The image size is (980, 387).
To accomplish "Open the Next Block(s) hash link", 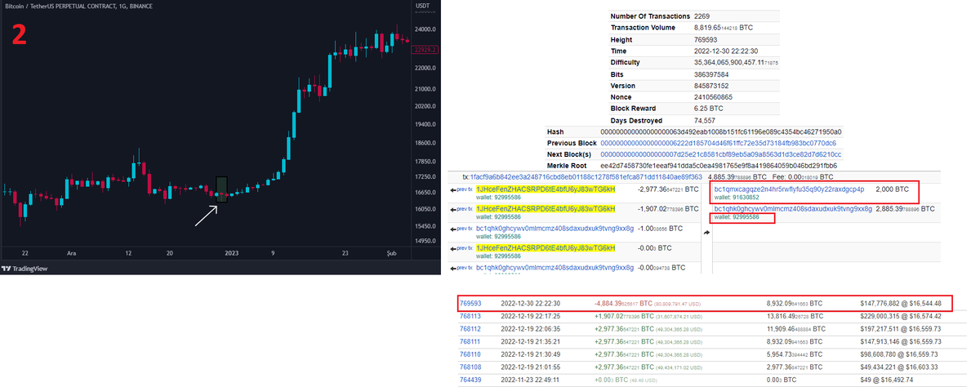I will click(x=721, y=153).
